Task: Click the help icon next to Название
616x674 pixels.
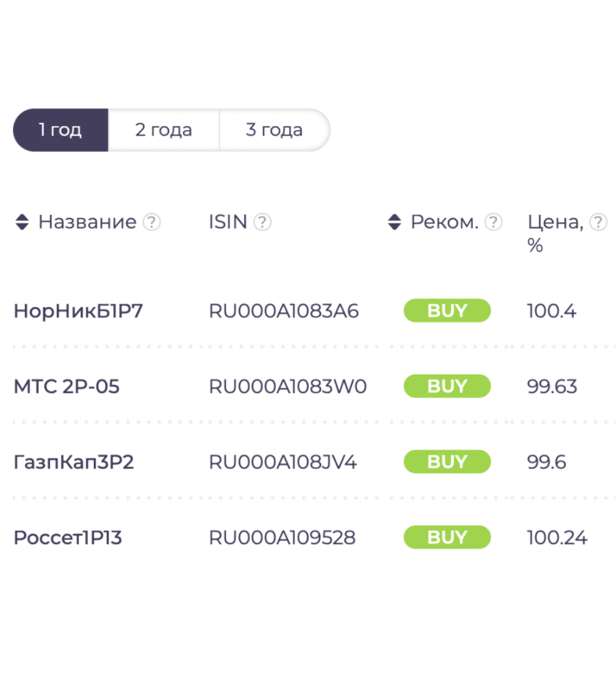Action: [152, 222]
